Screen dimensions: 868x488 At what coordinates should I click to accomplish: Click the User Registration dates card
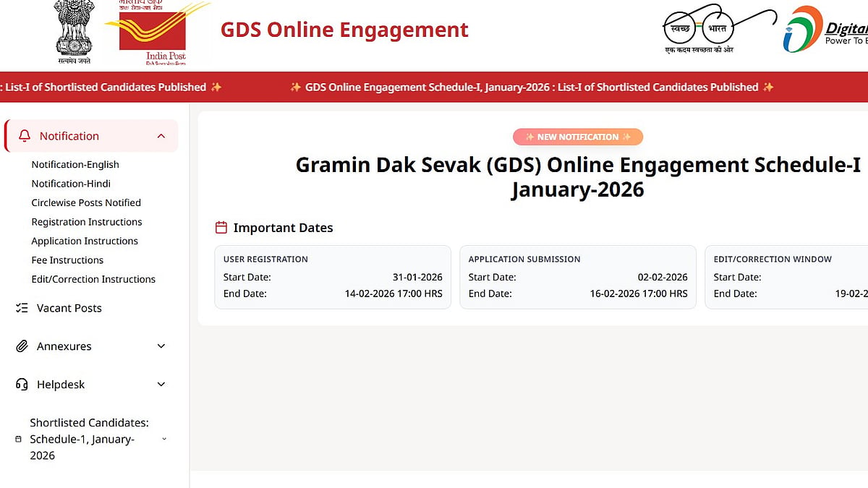click(x=333, y=277)
